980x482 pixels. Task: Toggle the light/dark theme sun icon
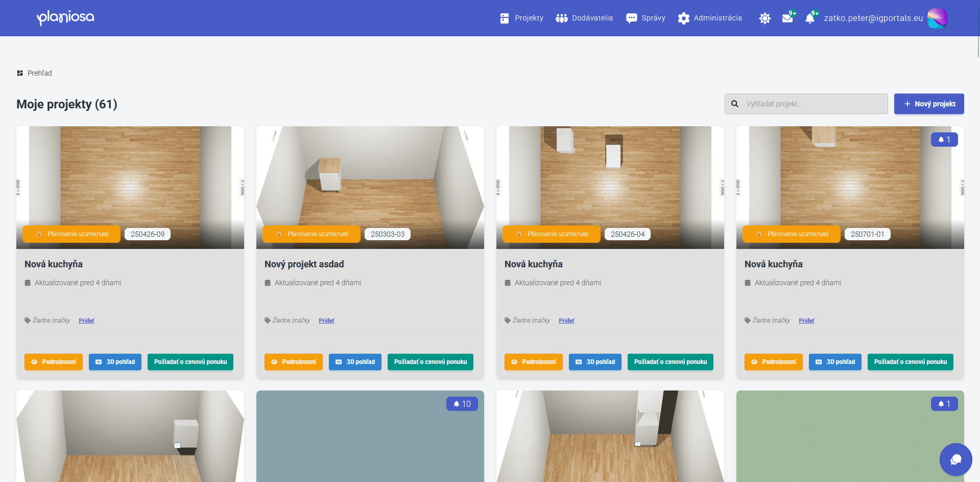[x=764, y=18]
